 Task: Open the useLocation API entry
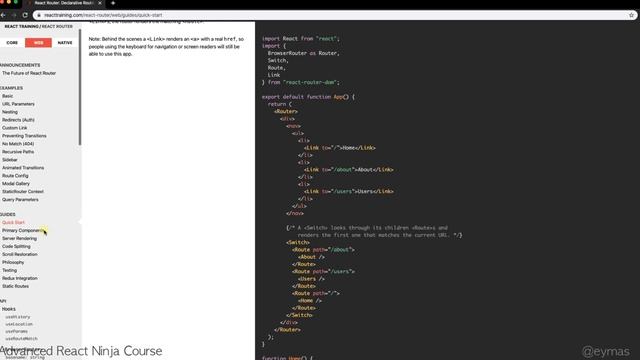(x=19, y=324)
